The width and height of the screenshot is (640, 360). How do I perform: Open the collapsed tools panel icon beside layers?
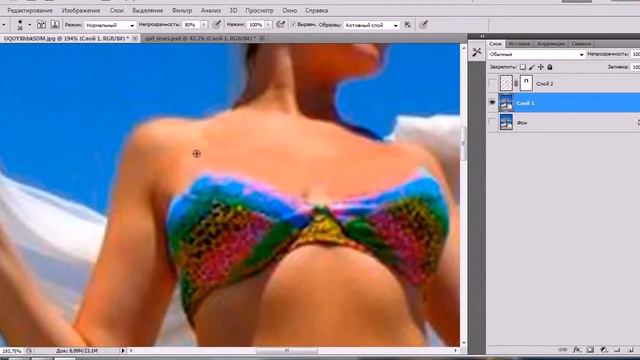tap(477, 52)
